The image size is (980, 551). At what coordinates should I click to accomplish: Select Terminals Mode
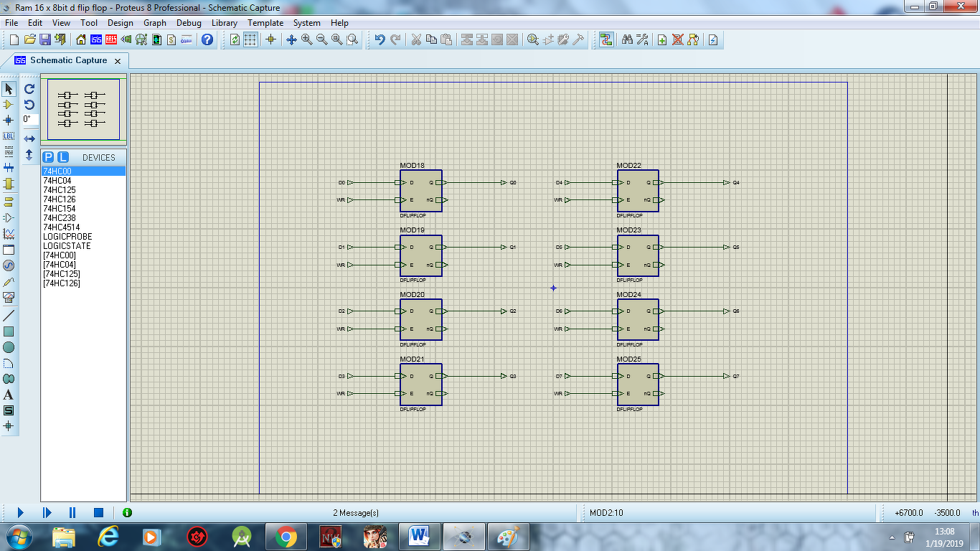coord(9,202)
